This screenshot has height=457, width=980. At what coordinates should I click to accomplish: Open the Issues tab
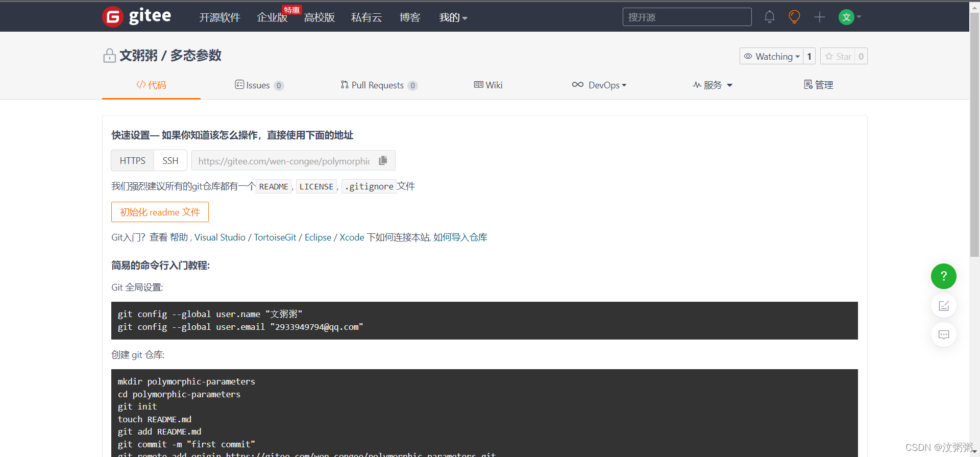[x=259, y=85]
